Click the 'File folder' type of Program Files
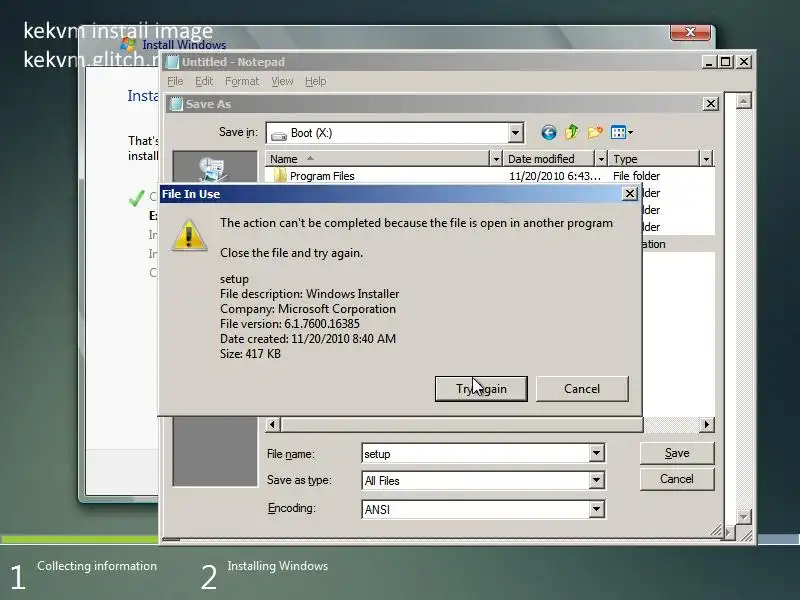The height and width of the screenshot is (600, 800). [x=636, y=176]
